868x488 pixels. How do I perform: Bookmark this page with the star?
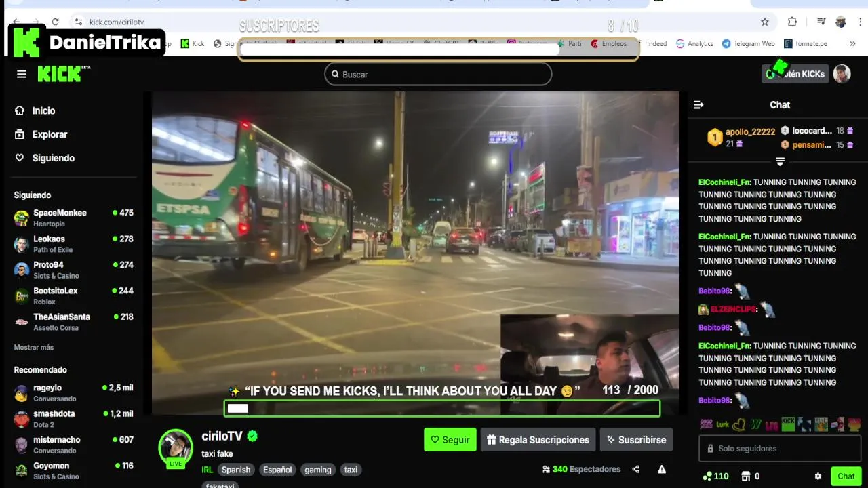[x=765, y=22]
